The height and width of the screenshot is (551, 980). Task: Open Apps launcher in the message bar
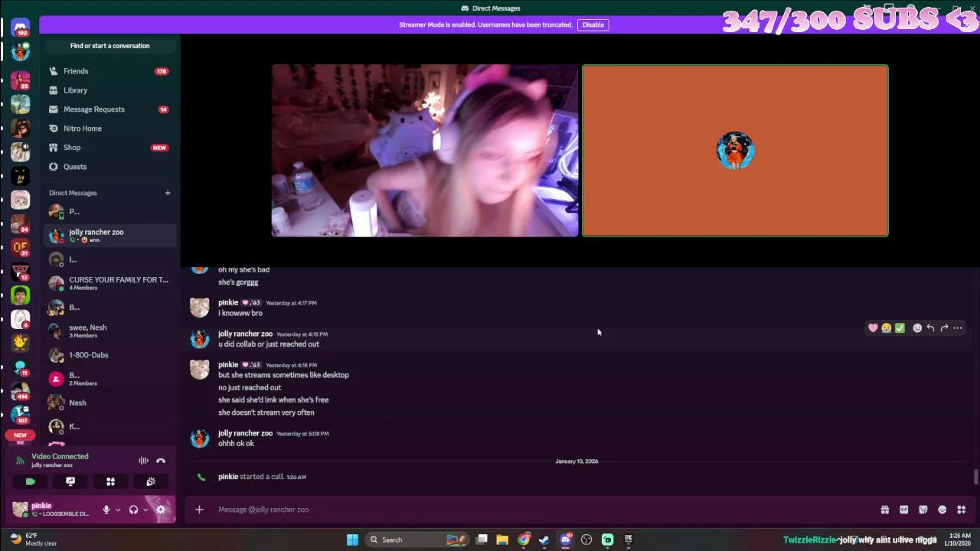click(x=962, y=510)
